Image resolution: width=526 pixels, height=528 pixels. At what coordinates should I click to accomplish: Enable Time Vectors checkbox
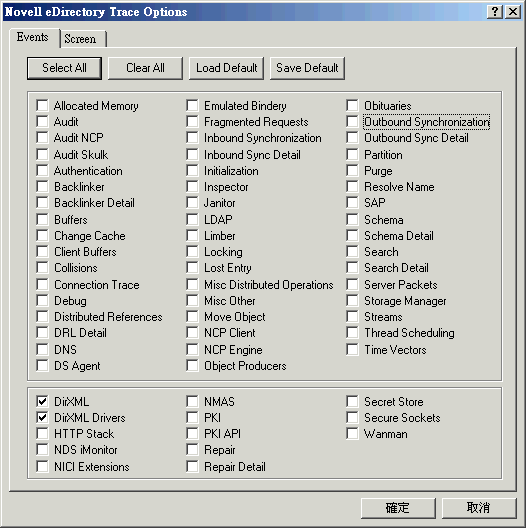tap(352, 350)
